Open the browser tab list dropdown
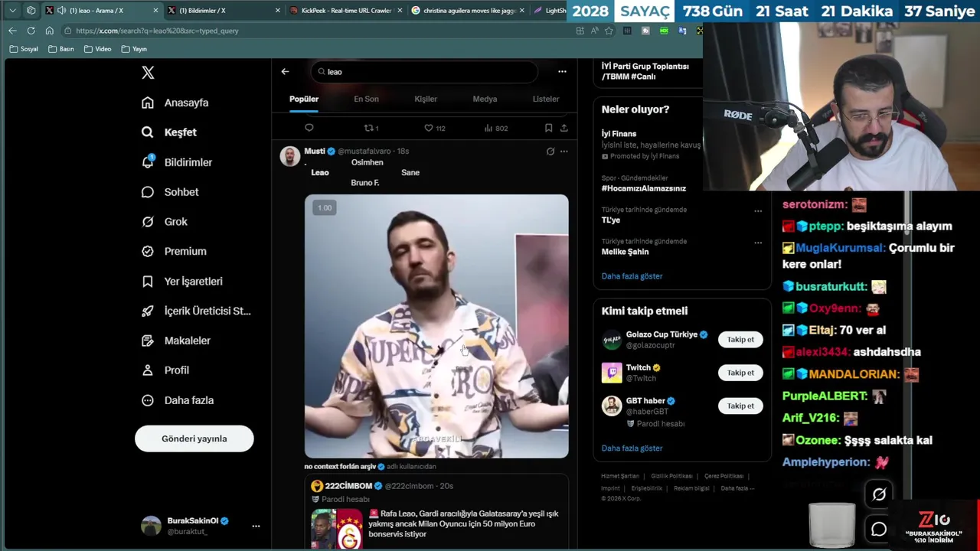The width and height of the screenshot is (980, 551). point(12,11)
